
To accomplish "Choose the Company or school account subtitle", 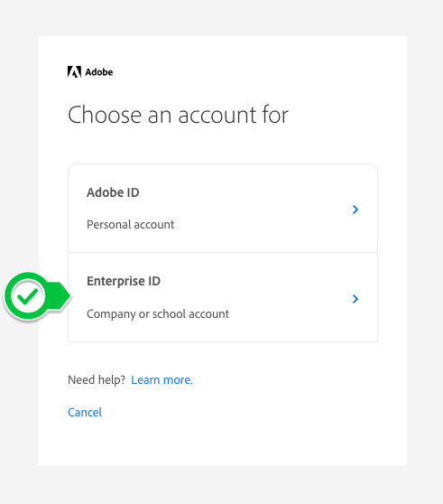I will click(x=158, y=314).
